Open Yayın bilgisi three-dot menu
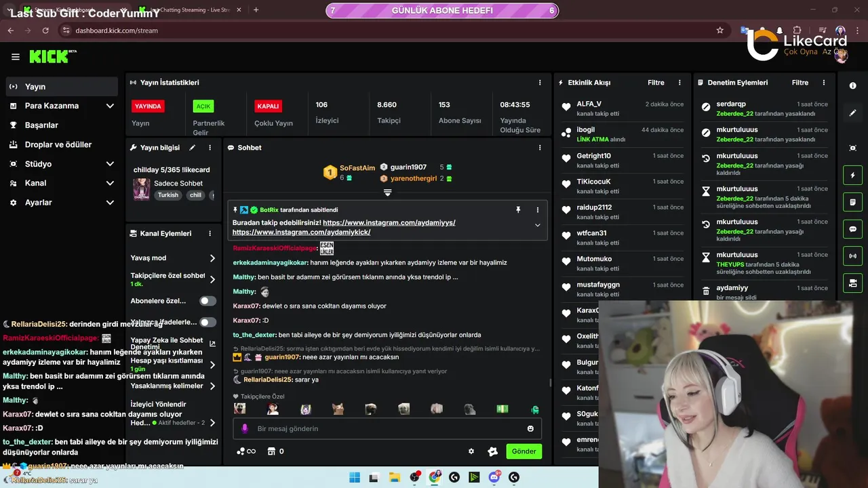The width and height of the screenshot is (868, 488). pyautogui.click(x=210, y=148)
